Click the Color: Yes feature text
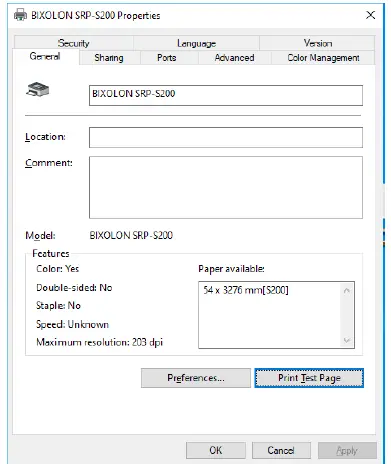 coord(57,269)
